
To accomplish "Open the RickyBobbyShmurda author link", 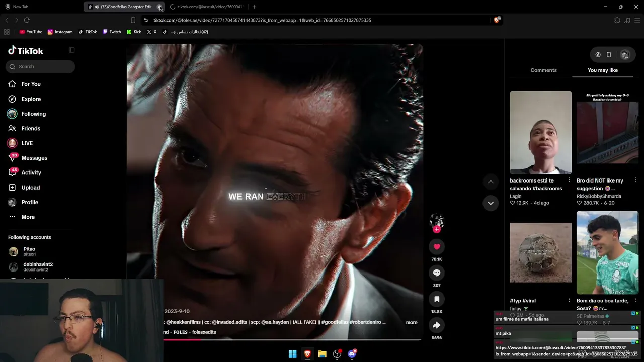I will point(599,196).
